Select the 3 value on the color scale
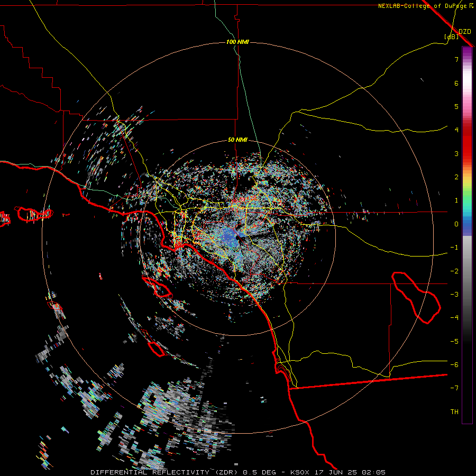The height and width of the screenshot is (476, 476). (x=456, y=153)
